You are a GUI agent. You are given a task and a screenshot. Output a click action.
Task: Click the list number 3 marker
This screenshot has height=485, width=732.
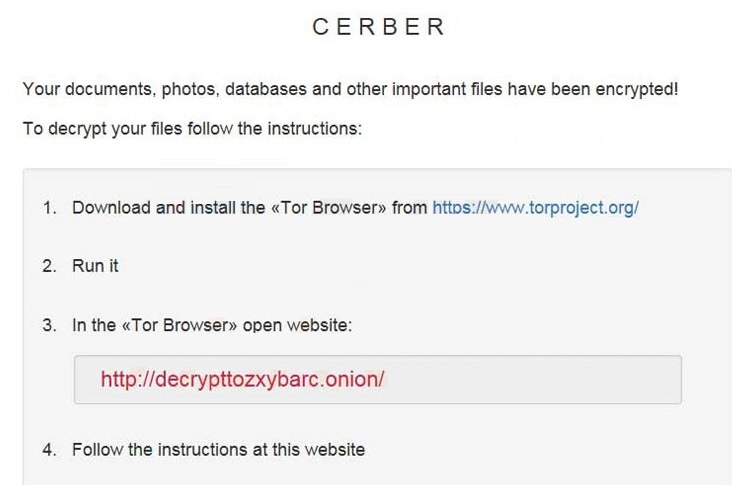pos(49,325)
